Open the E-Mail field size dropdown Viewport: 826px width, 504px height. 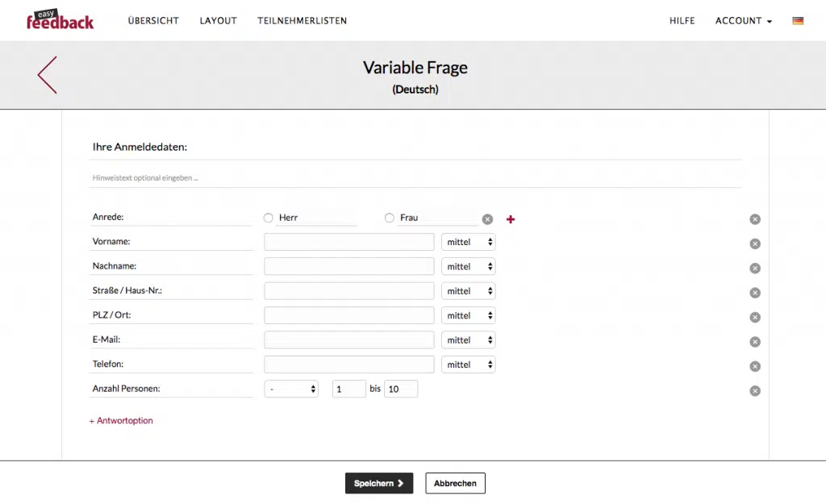469,339
